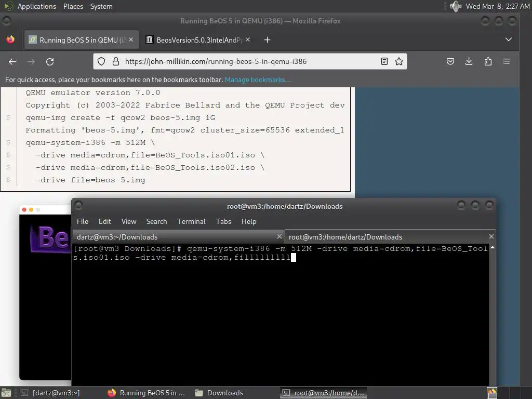Screen dimensions: 532x399
Task: Open the Firefox downloads panel
Action: [469, 61]
